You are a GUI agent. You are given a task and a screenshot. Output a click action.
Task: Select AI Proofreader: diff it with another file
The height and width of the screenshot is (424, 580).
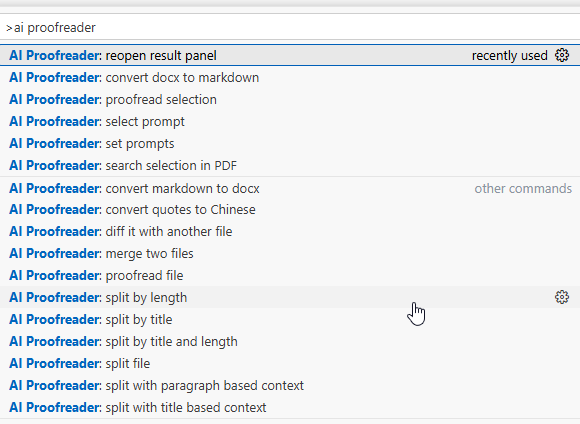point(290,232)
